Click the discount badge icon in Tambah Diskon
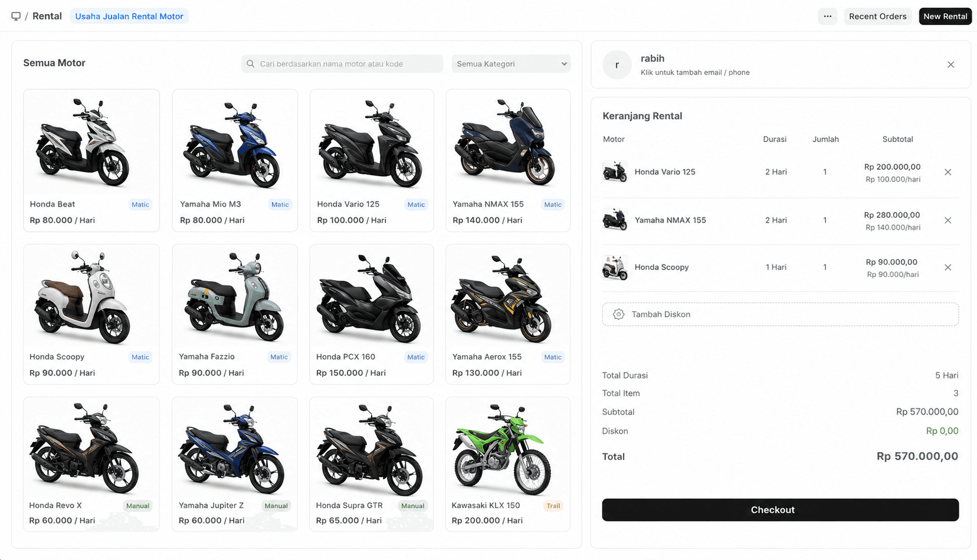The height and width of the screenshot is (560, 977). click(618, 314)
